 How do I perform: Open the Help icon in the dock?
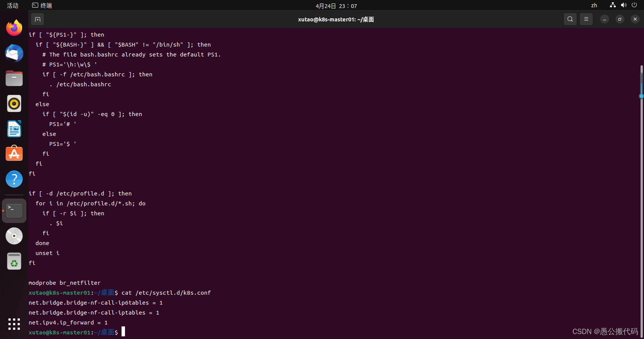[x=14, y=179]
